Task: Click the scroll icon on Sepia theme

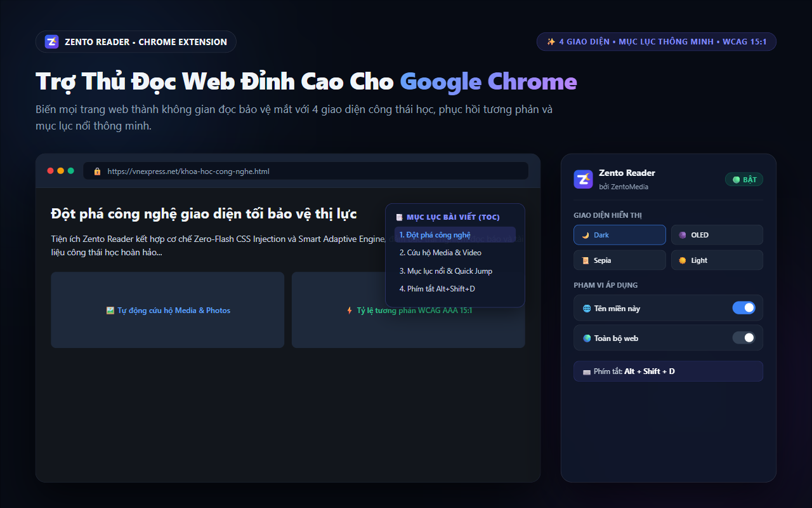Action: pos(586,260)
